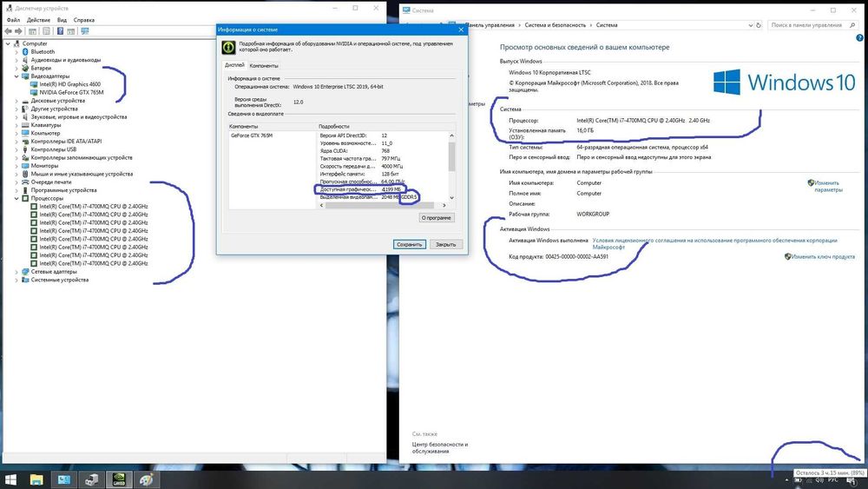The width and height of the screenshot is (868, 489).
Task: Select NVIDIA GeForce GTX 765M adapter
Action: point(71,92)
